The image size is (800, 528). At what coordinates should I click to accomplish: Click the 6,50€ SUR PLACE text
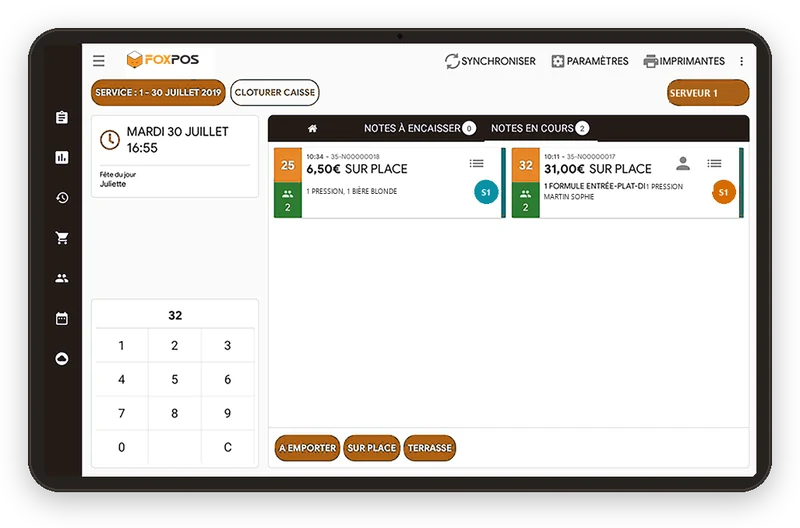pyautogui.click(x=357, y=169)
